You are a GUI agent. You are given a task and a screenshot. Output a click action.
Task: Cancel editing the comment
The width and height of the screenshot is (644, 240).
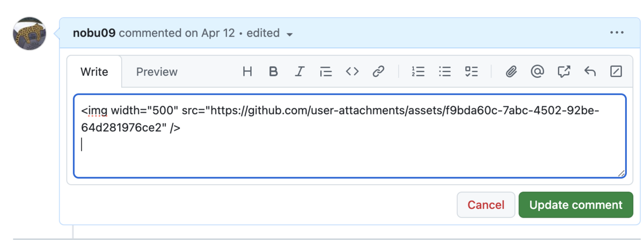pyautogui.click(x=486, y=205)
